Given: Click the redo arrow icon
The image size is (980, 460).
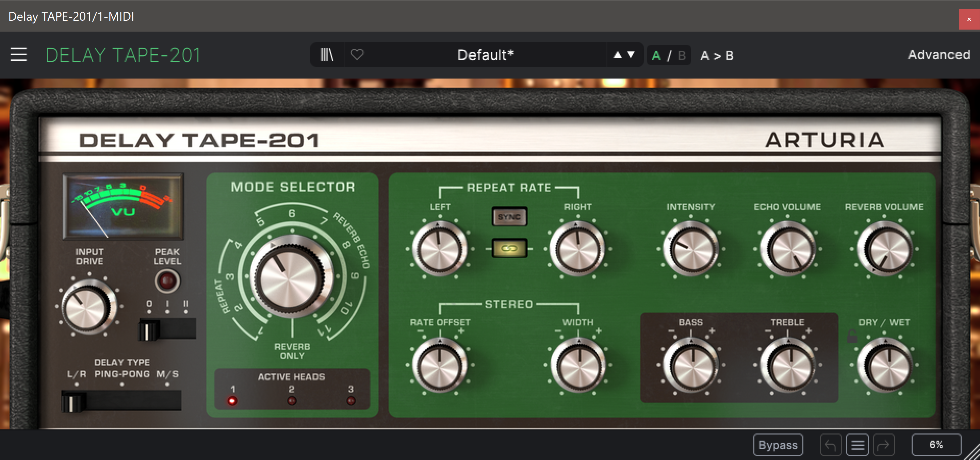Looking at the screenshot, I should tap(883, 444).
